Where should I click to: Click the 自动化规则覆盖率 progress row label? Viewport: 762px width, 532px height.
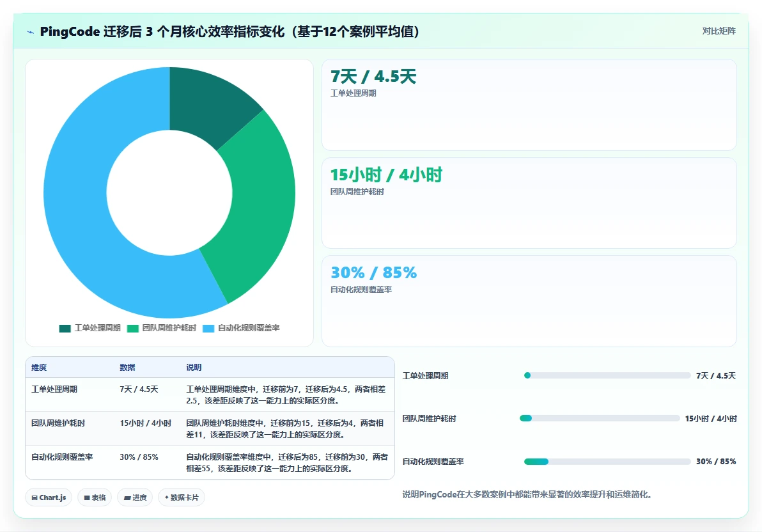point(433,462)
